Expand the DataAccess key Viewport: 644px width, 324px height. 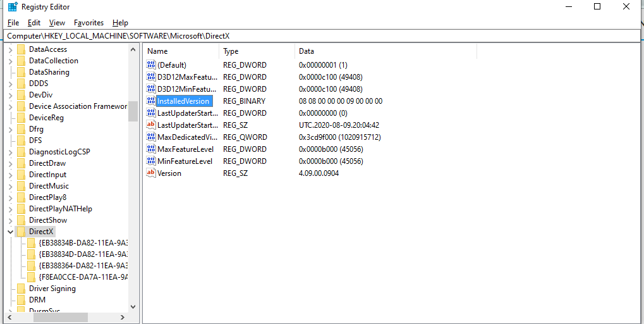11,49
